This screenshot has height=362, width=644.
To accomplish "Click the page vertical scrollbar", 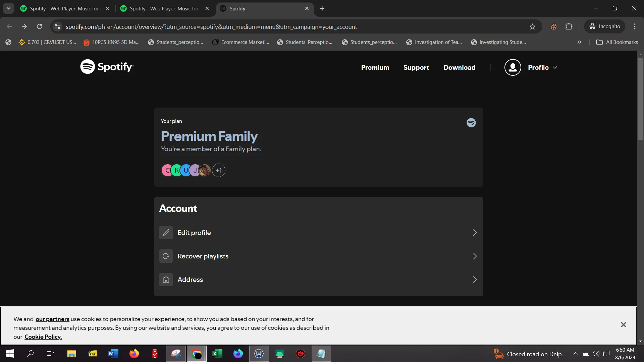I will [640, 99].
